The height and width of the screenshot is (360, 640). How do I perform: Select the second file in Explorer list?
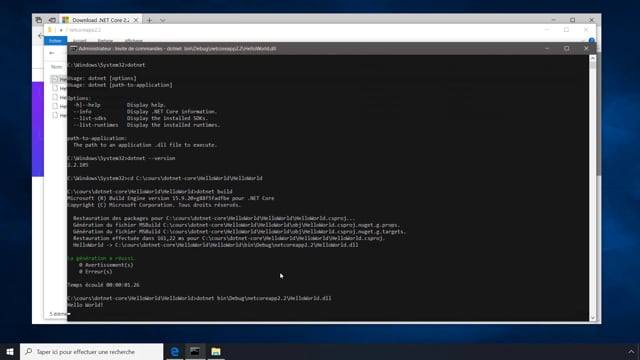pyautogui.click(x=59, y=88)
